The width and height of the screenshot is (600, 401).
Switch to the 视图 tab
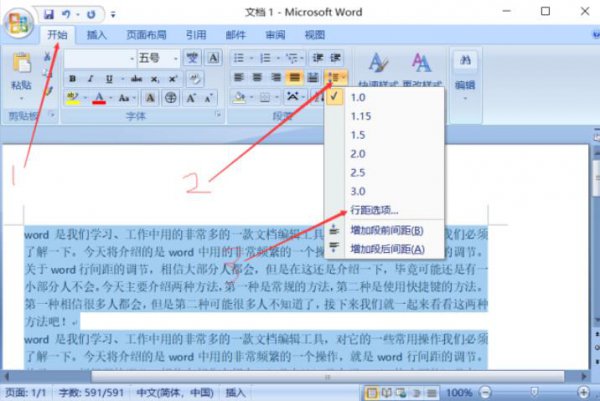(x=315, y=35)
